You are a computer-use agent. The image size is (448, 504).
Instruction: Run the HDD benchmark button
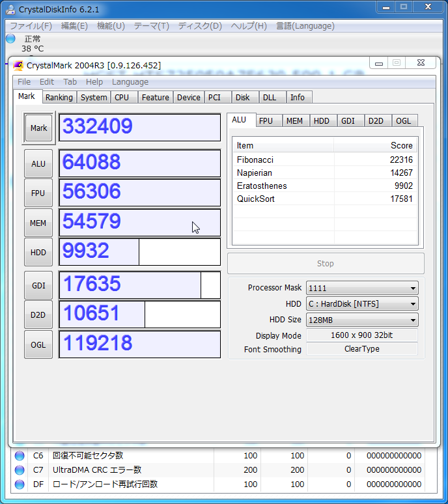[x=38, y=252]
